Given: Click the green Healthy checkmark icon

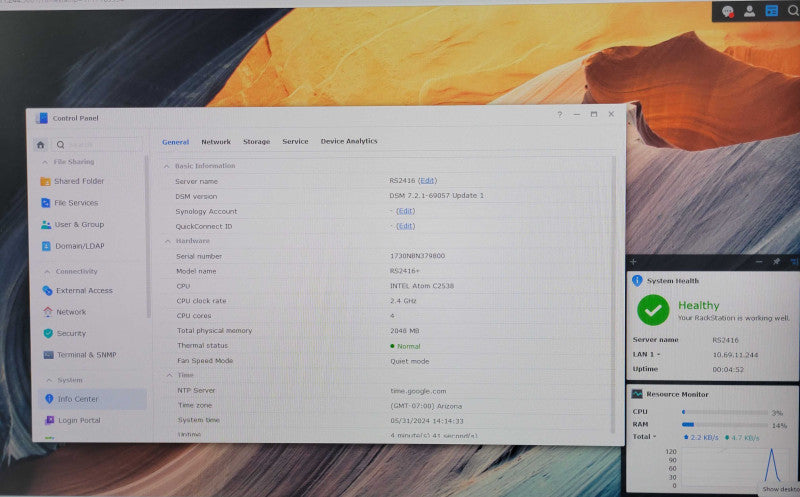Looking at the screenshot, I should point(653,310).
